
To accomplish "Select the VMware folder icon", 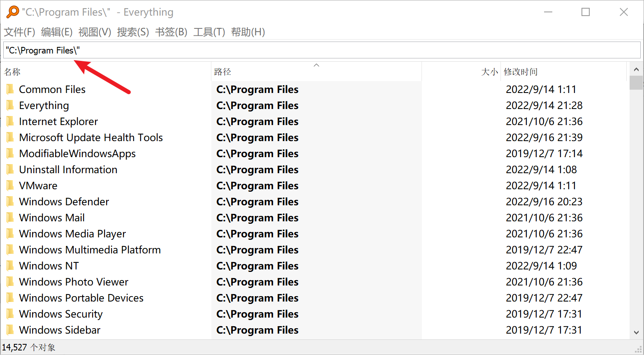I will 10,186.
